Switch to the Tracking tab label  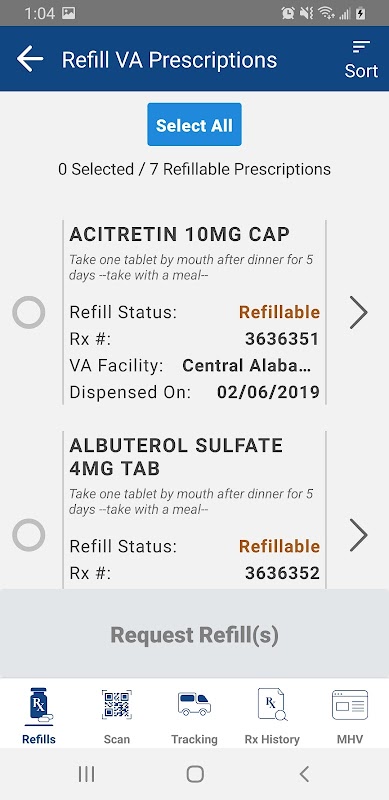pyautogui.click(x=194, y=739)
